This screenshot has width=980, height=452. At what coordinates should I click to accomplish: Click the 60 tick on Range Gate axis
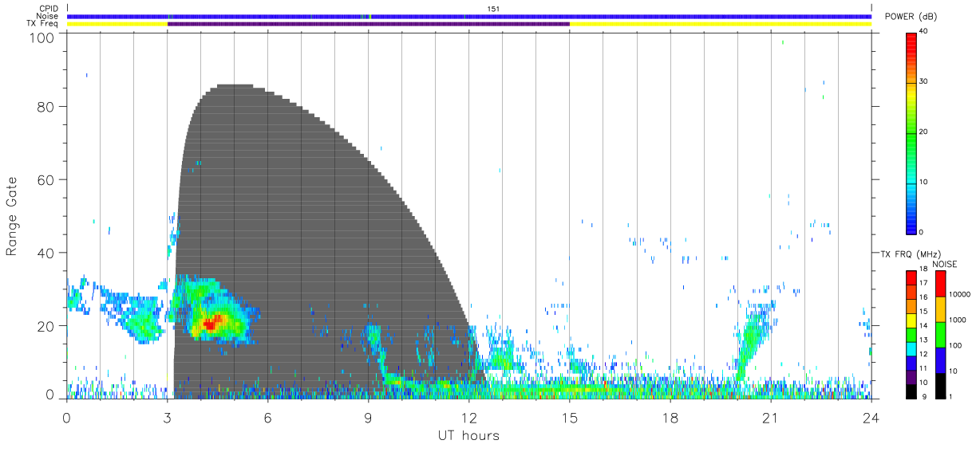pos(46,179)
